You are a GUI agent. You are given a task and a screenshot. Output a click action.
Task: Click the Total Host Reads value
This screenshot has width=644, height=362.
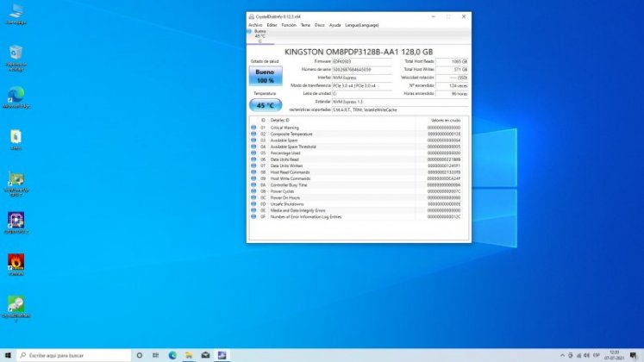(452, 61)
